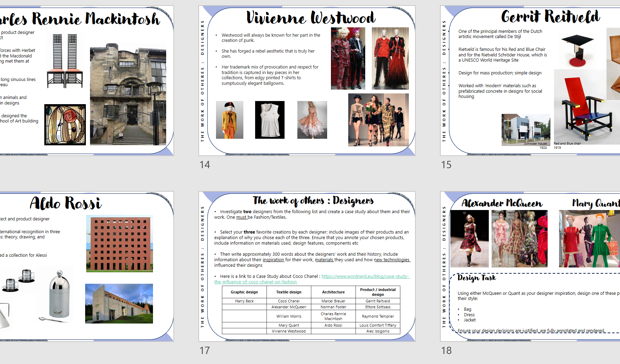
Task: Select the 'The work of others : Designers' slide
Action: pos(307,266)
